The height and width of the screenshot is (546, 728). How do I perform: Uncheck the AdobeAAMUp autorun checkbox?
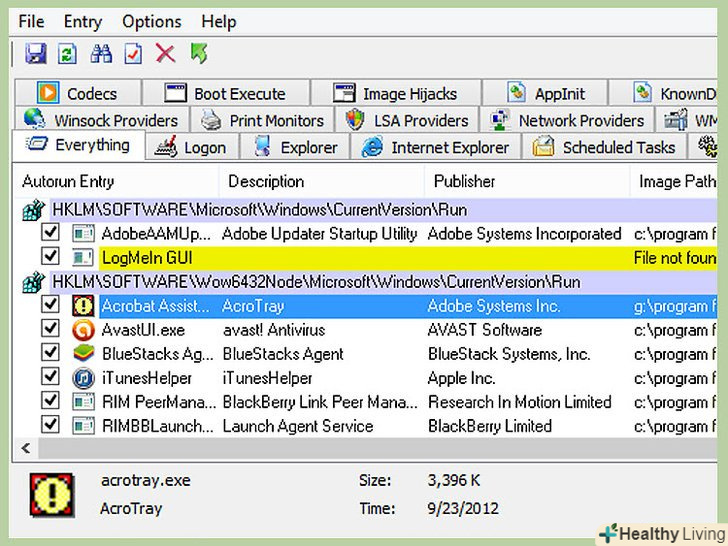click(x=50, y=232)
